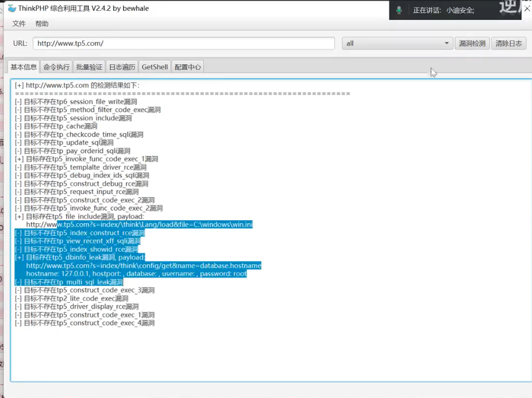Switch to the 基本信息 tab
This screenshot has width=532, height=398.
click(24, 67)
